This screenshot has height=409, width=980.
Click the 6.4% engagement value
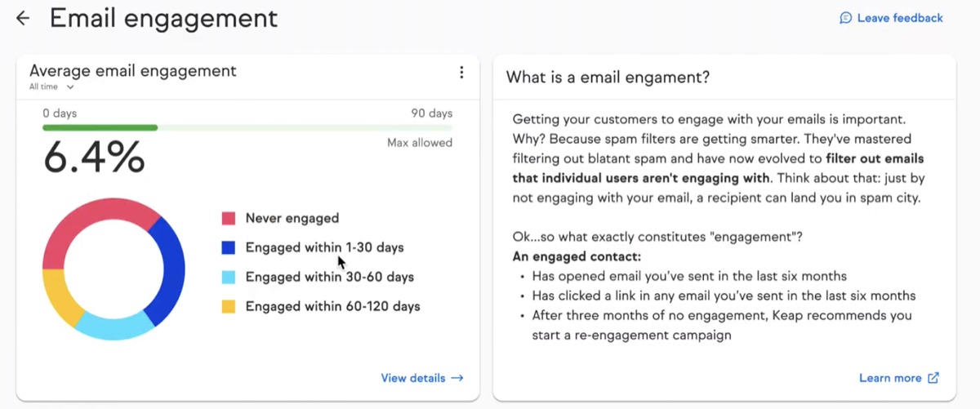(x=94, y=158)
